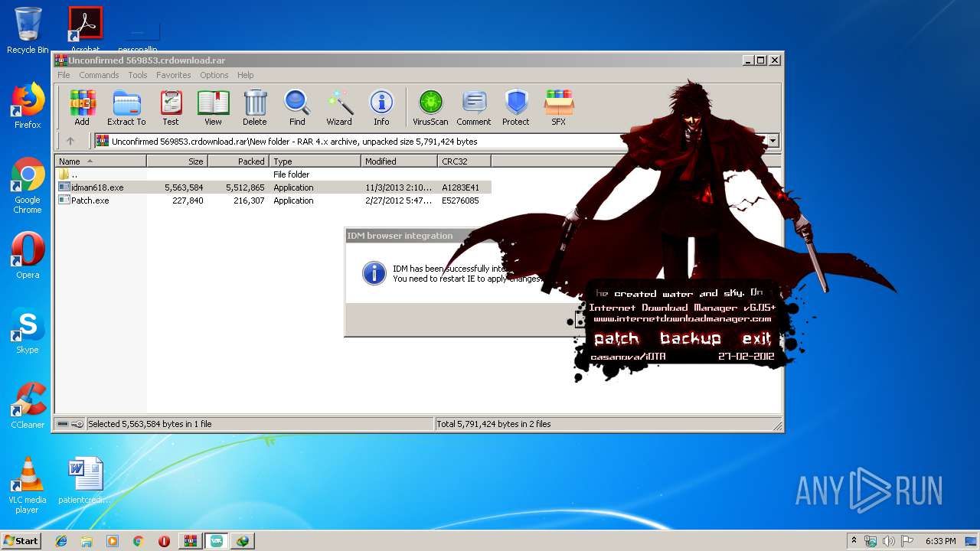Click the Start button
The height and width of the screenshot is (551, 980).
(21, 540)
